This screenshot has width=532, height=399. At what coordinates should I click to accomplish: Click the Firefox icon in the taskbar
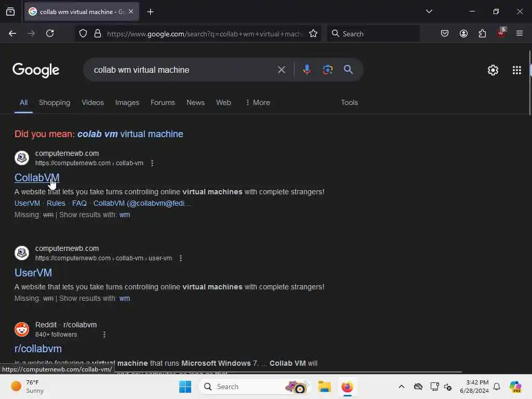347,387
